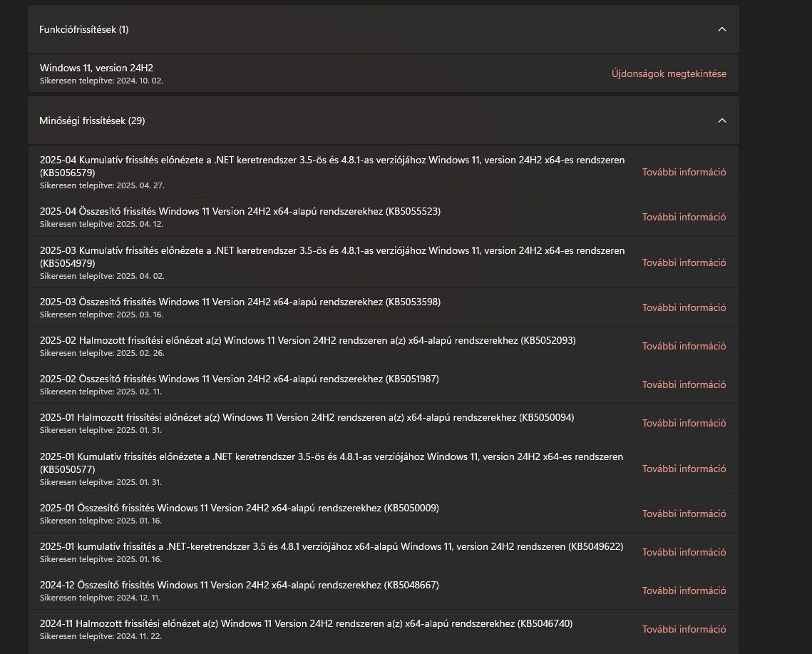
Task: Click the Funkciófrissítések (1) heading text
Action: [84, 29]
